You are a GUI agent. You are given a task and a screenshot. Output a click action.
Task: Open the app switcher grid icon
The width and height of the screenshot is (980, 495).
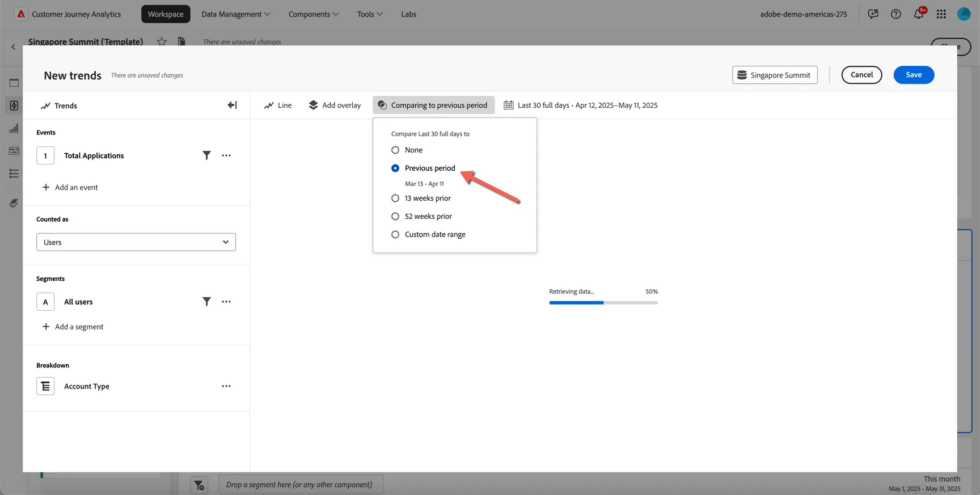coord(941,14)
